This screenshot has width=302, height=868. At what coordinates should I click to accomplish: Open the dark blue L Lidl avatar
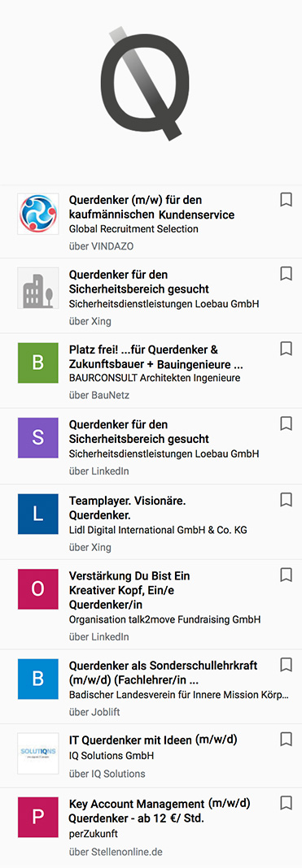[x=38, y=514]
